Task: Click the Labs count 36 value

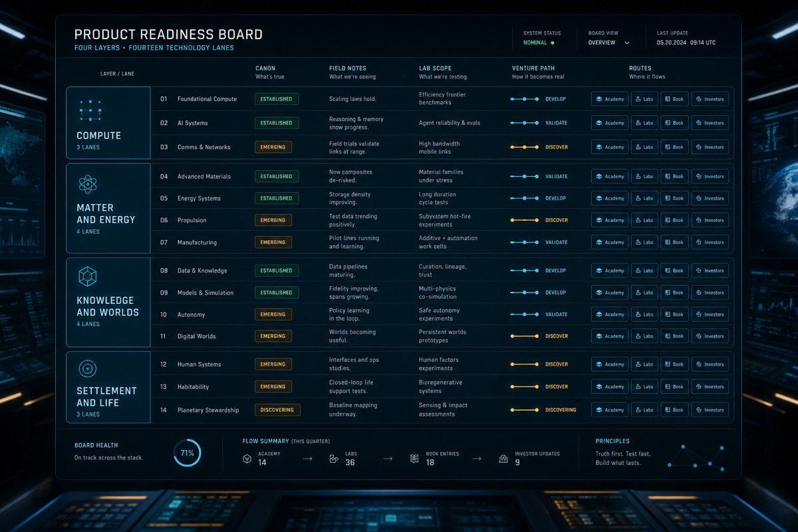Action: pyautogui.click(x=350, y=463)
